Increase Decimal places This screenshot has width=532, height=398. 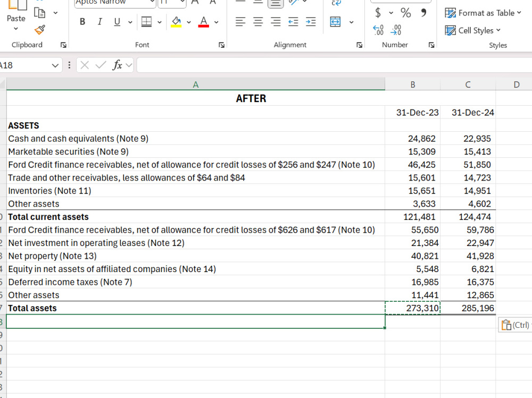[378, 30]
